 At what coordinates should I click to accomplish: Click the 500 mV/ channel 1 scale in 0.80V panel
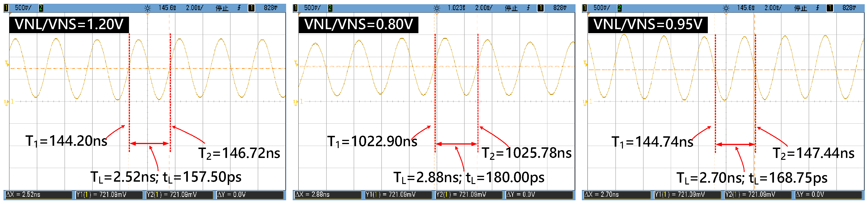pyautogui.click(x=312, y=8)
